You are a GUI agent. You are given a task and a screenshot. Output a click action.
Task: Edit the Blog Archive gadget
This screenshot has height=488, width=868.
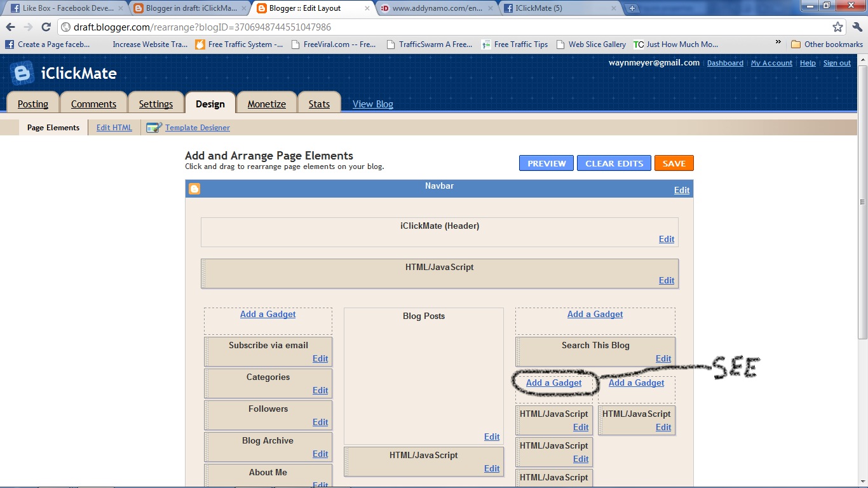click(320, 454)
